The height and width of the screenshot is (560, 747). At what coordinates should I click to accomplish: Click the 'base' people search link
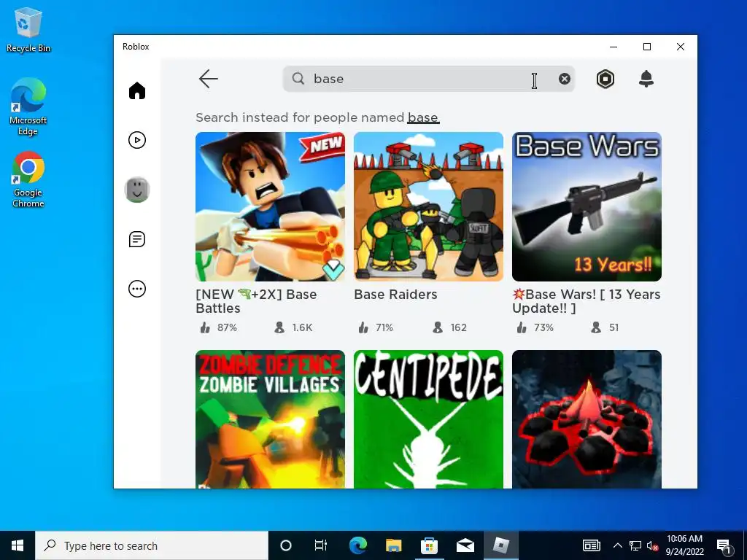423,117
